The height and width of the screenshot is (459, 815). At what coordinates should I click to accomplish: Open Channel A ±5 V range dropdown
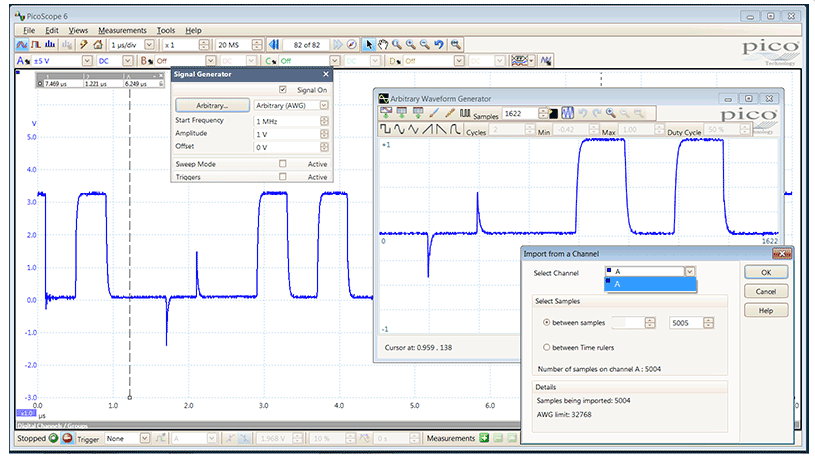coord(87,61)
